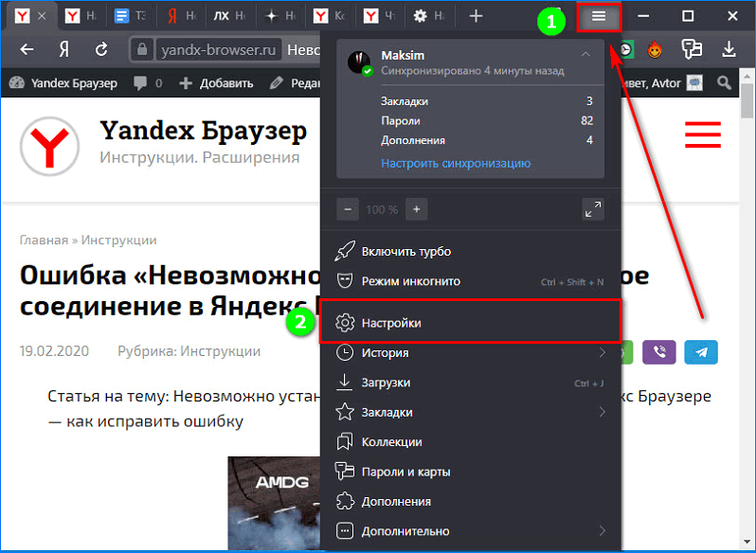
Task: Switch to the Google Docs ТЗ tab
Action: pos(130,16)
